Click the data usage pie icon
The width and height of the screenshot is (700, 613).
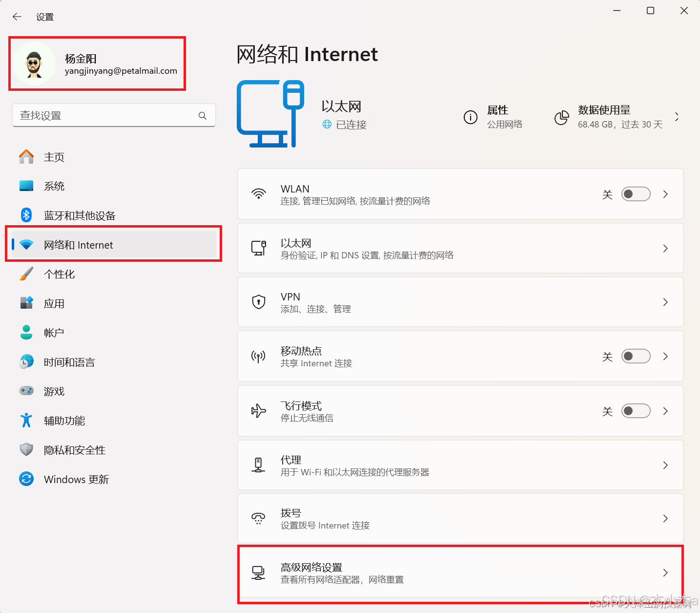click(x=562, y=117)
